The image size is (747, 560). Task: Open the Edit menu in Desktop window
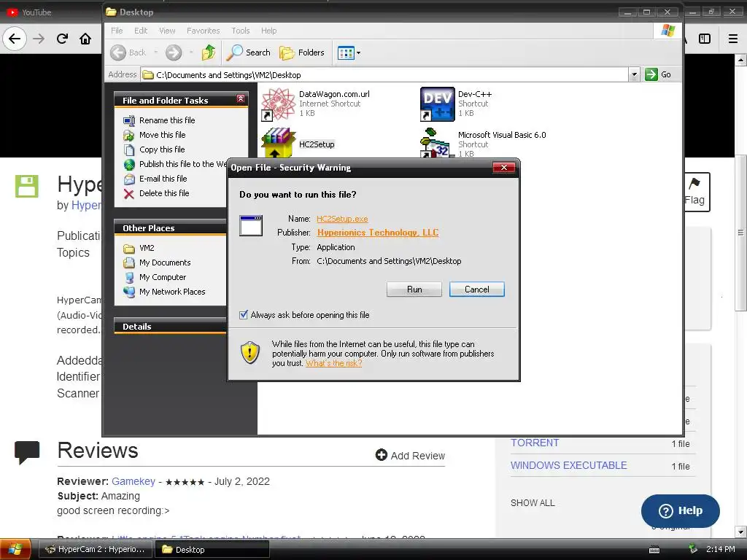[x=141, y=31]
